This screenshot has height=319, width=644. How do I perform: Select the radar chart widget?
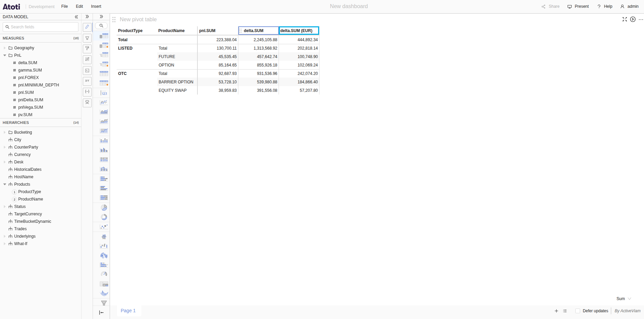pyautogui.click(x=104, y=237)
